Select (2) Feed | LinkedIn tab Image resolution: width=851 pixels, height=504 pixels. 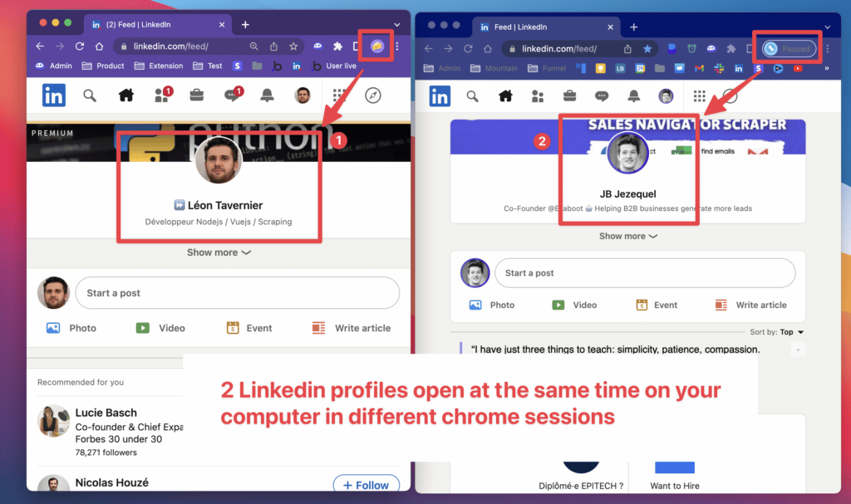[157, 25]
